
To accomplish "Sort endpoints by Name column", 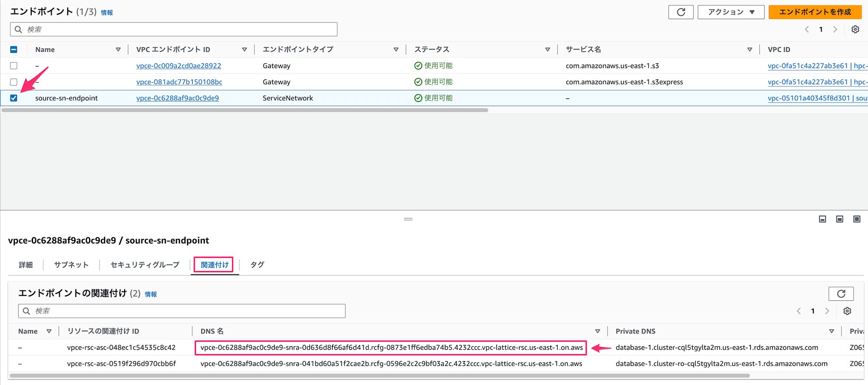I will coord(118,49).
